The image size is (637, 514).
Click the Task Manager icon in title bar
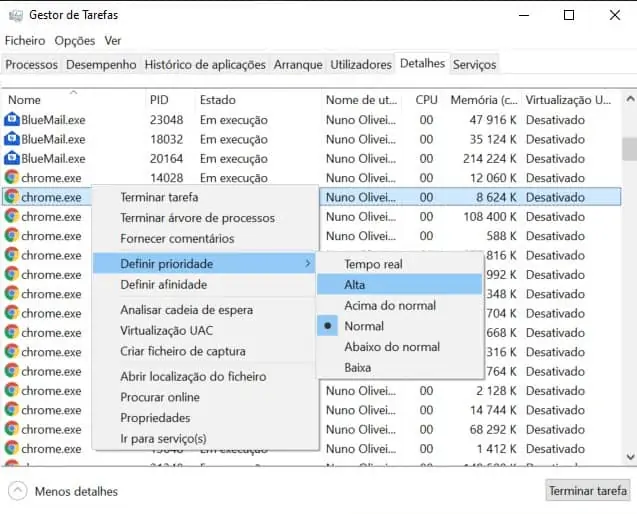tap(13, 15)
